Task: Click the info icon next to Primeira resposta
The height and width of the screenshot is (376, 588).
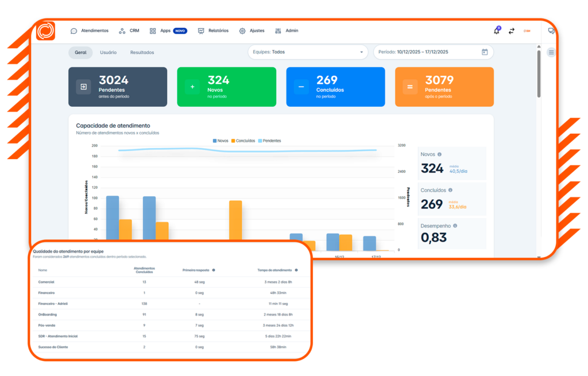Action: (214, 270)
